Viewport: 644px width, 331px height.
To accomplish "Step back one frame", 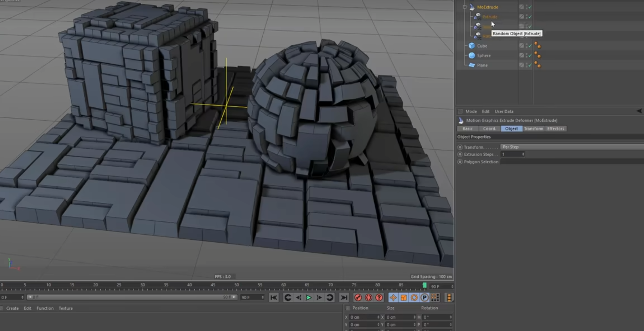I will [298, 297].
